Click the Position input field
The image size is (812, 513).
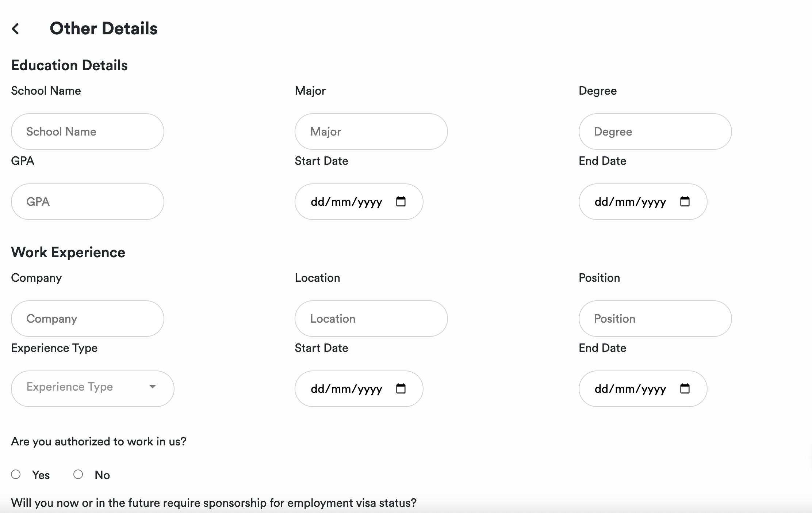click(x=655, y=319)
